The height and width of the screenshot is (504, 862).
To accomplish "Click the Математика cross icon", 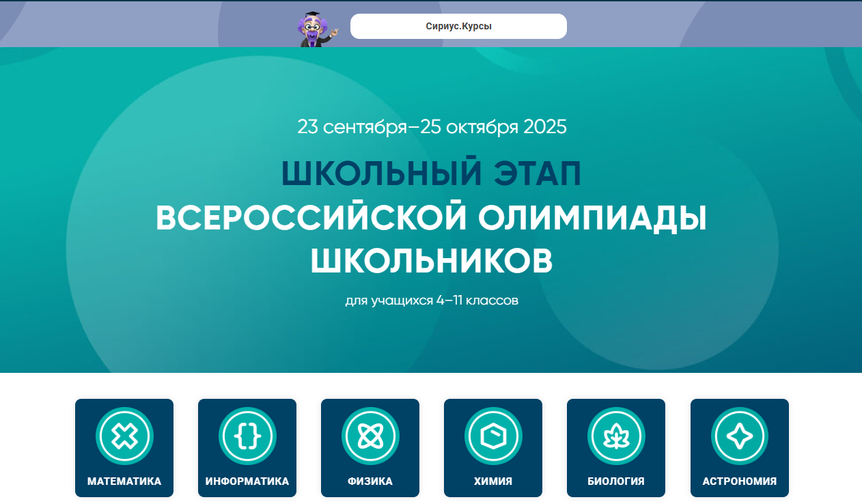I will 124,436.
